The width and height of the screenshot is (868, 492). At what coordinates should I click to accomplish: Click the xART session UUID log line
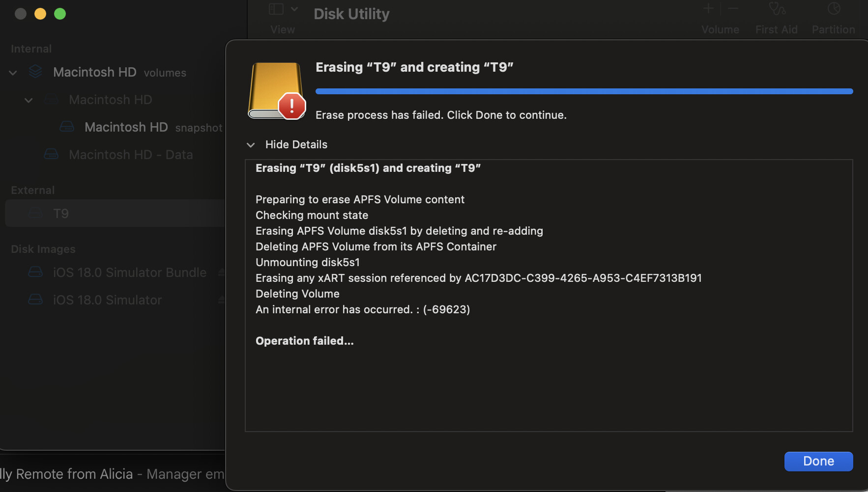(x=479, y=278)
